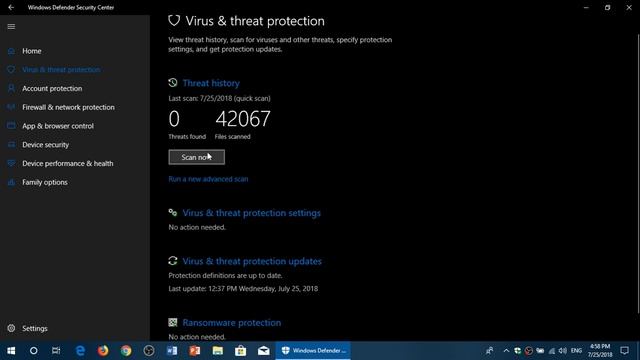
Task: Click Run a new advanced scan link
Action: tap(208, 179)
